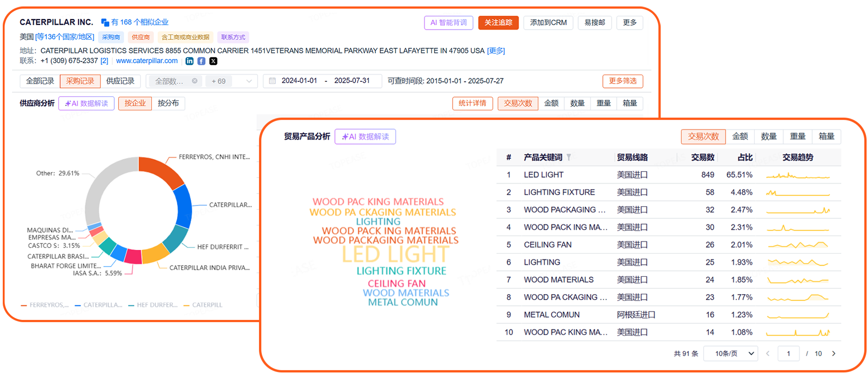This screenshot has width=868, height=383.
Task: Click the 采购商 tag
Action: [x=111, y=37]
